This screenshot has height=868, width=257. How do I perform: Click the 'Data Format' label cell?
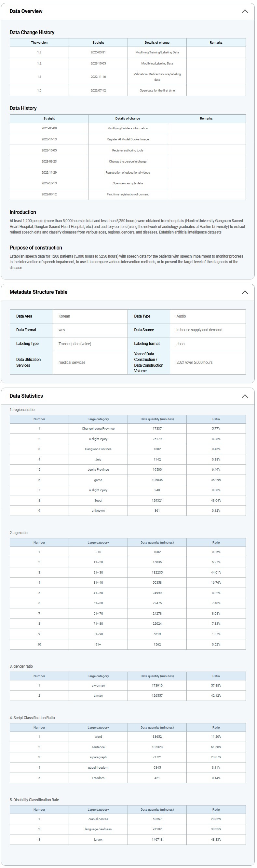pos(26,330)
